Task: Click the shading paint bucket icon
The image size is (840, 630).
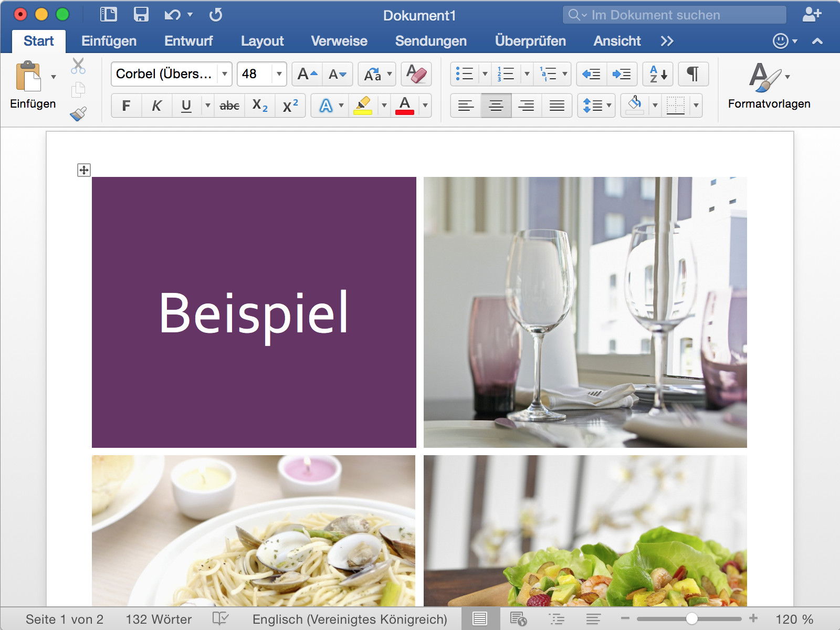Action: (635, 105)
